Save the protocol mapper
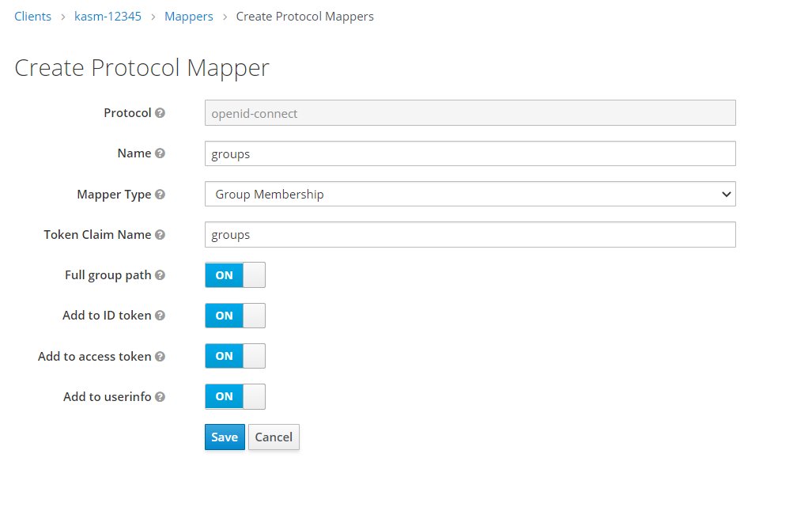812x526 pixels. click(x=225, y=437)
